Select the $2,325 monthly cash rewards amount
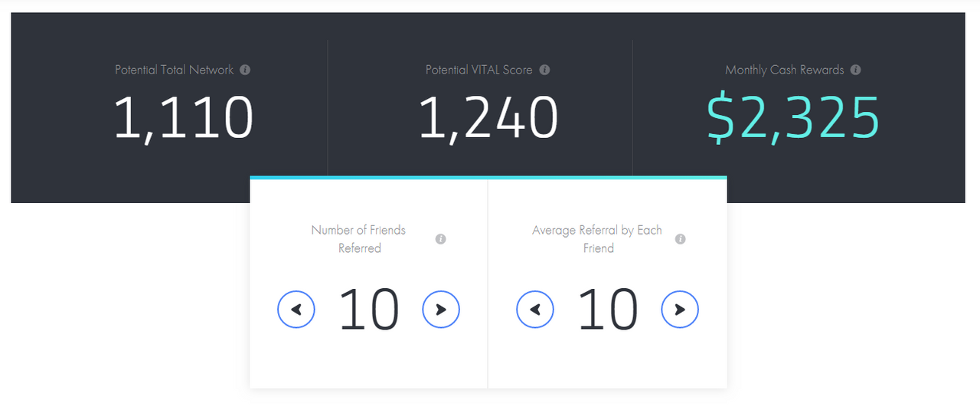Screen dimensions: 980x410 (793, 119)
